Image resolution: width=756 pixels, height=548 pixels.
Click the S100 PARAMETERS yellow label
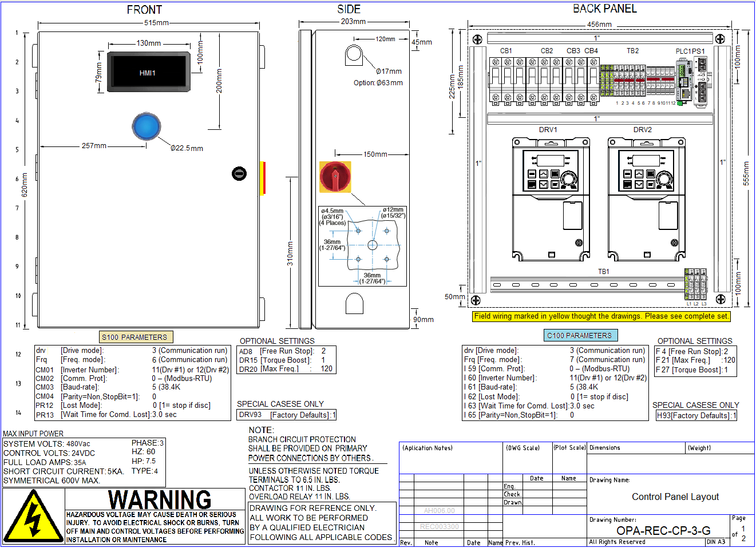(135, 337)
